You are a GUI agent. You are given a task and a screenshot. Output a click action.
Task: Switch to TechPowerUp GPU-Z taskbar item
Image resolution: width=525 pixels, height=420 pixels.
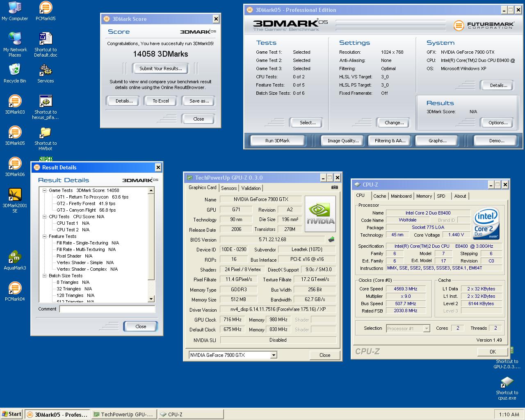[123, 415]
